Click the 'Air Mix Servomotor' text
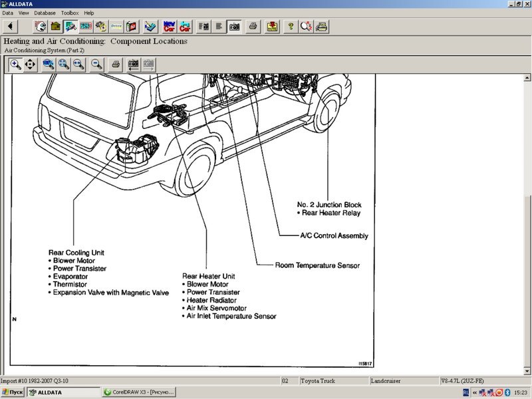This screenshot has height=399, width=532. (217, 308)
